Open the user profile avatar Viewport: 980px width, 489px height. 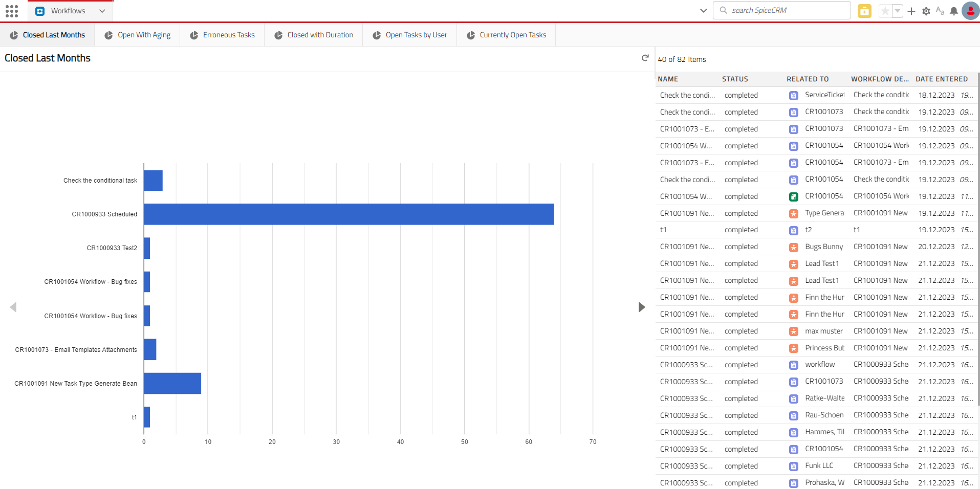[x=970, y=11]
